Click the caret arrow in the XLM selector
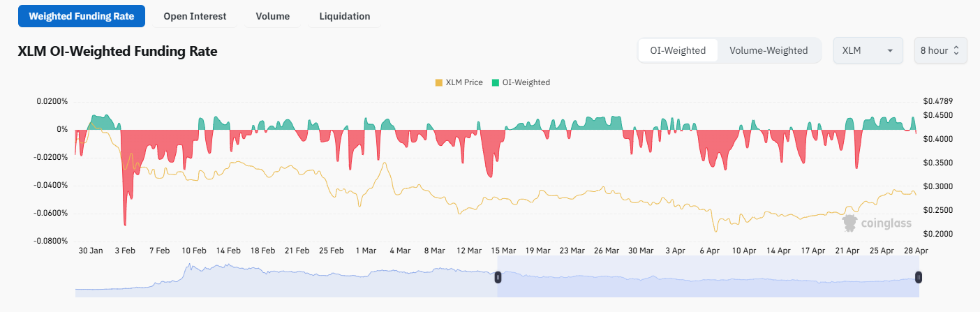 tap(890, 51)
